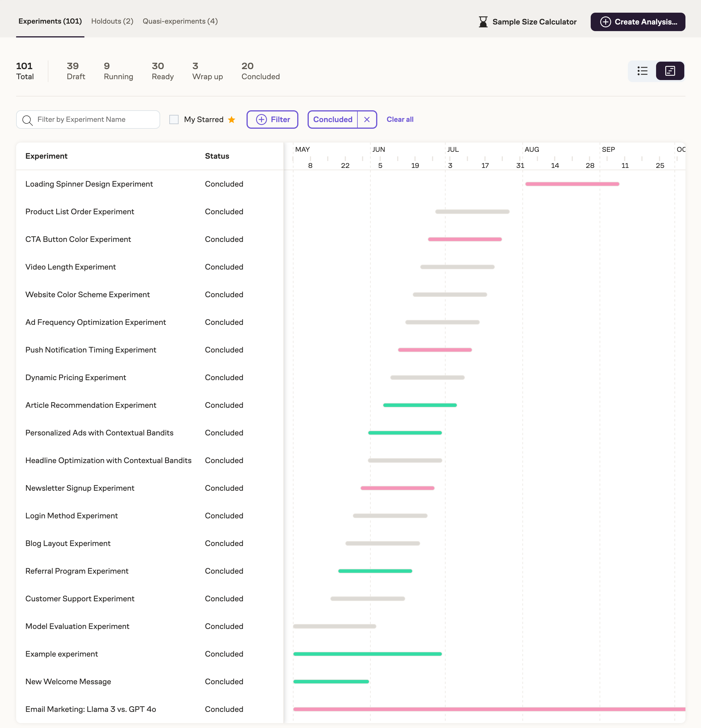Click the plus icon inside the Filter button
Image resolution: width=701 pixels, height=728 pixels.
262,120
